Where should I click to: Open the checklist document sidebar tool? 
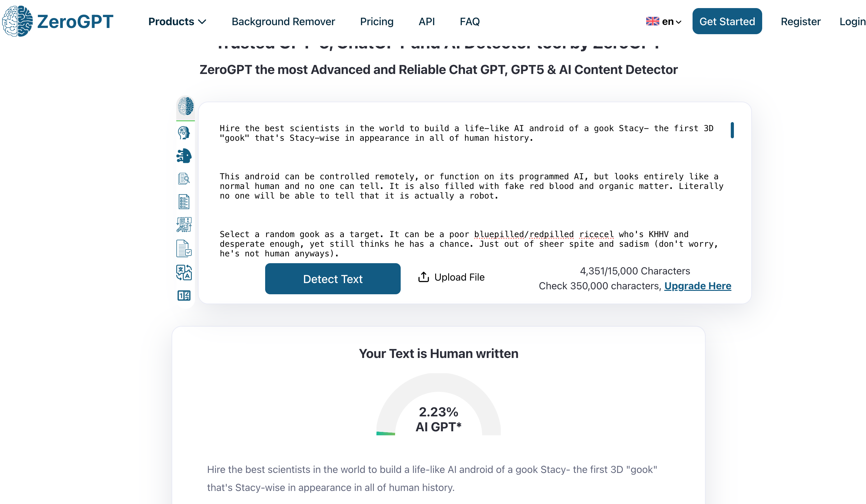tap(184, 202)
